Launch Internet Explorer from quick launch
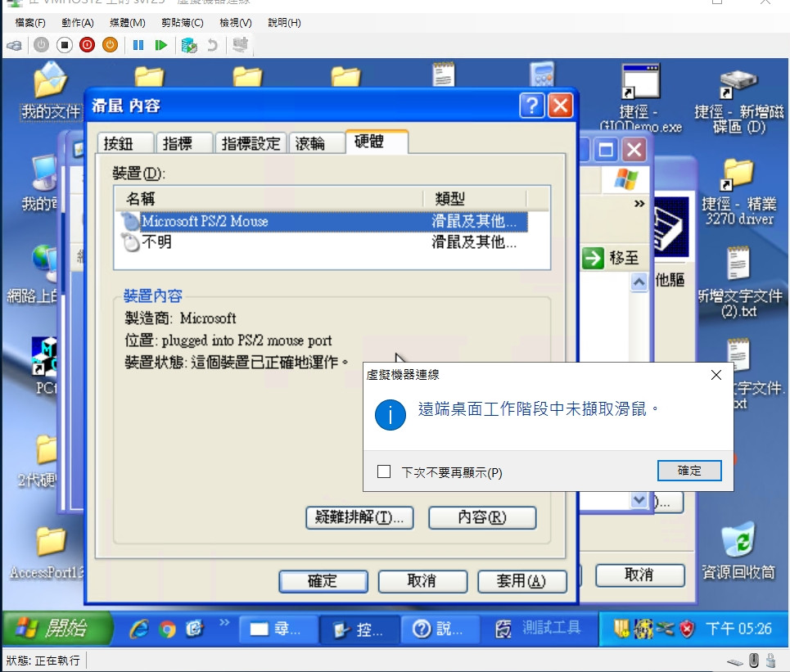The image size is (790, 672). pyautogui.click(x=139, y=629)
